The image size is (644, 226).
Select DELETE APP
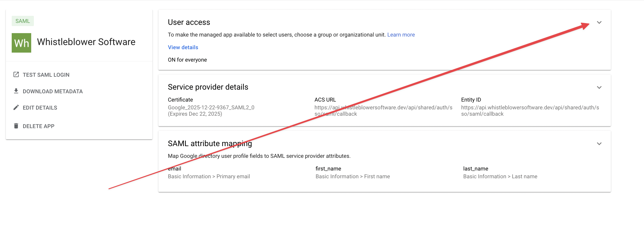click(x=39, y=126)
